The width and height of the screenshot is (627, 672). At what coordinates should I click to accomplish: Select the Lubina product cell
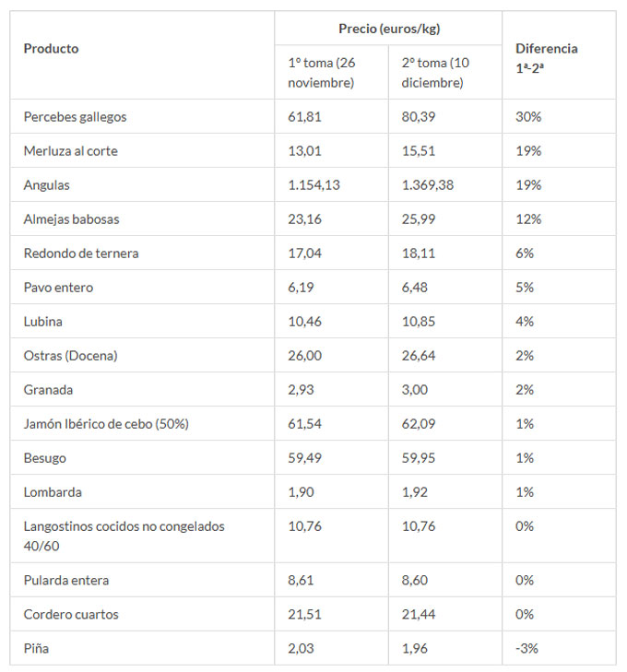[43, 322]
